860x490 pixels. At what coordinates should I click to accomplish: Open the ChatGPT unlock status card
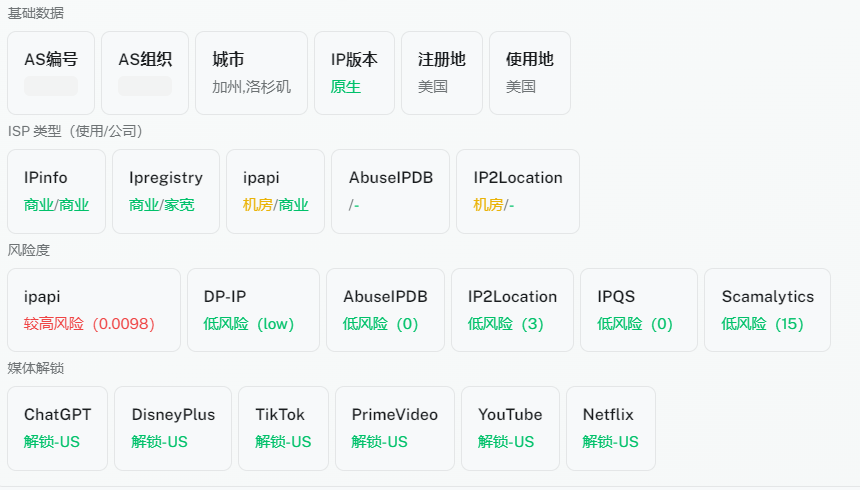[x=57, y=428]
